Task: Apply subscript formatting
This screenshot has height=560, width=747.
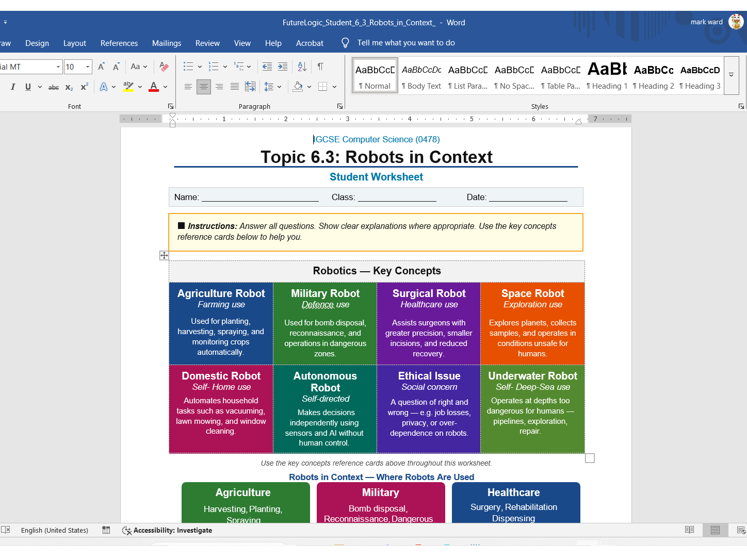Action: coord(69,87)
